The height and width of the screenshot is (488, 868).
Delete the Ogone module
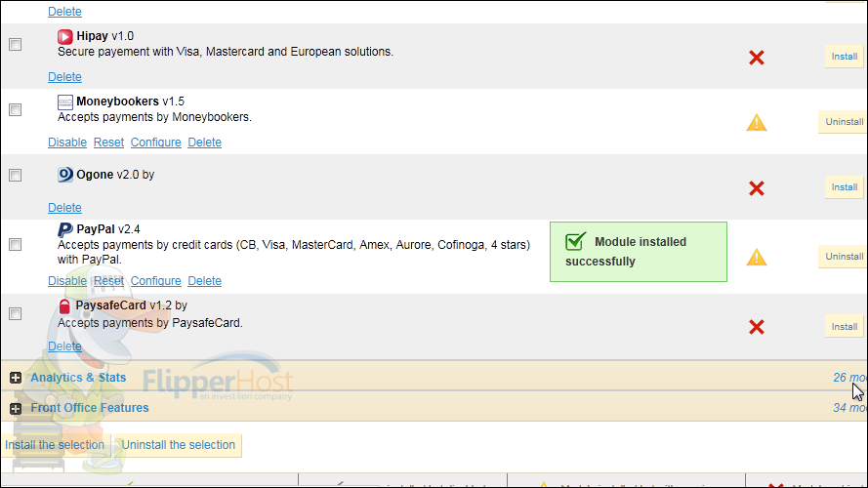[x=64, y=208]
